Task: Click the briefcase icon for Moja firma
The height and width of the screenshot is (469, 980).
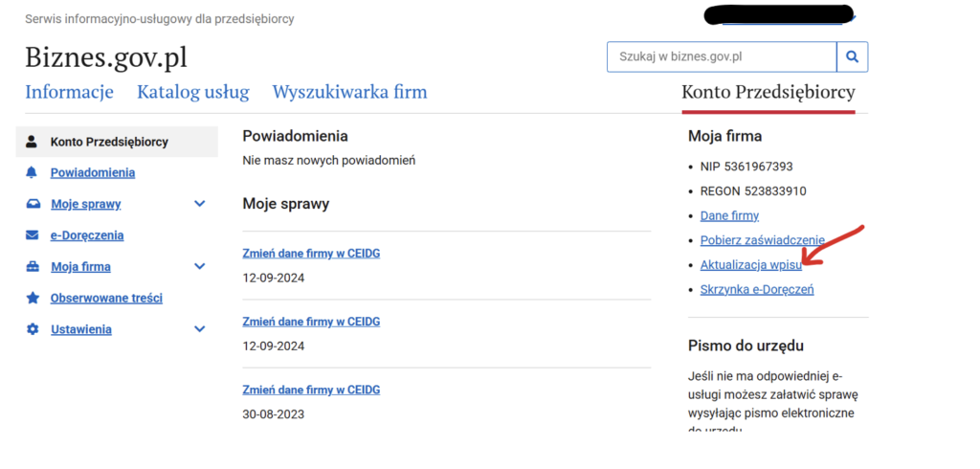Action: 32,267
